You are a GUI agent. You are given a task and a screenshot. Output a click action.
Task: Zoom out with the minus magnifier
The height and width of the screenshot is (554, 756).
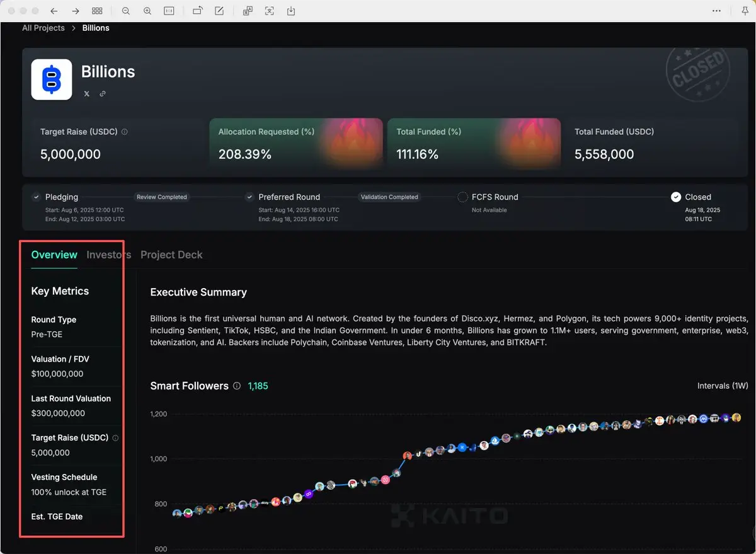(x=126, y=11)
